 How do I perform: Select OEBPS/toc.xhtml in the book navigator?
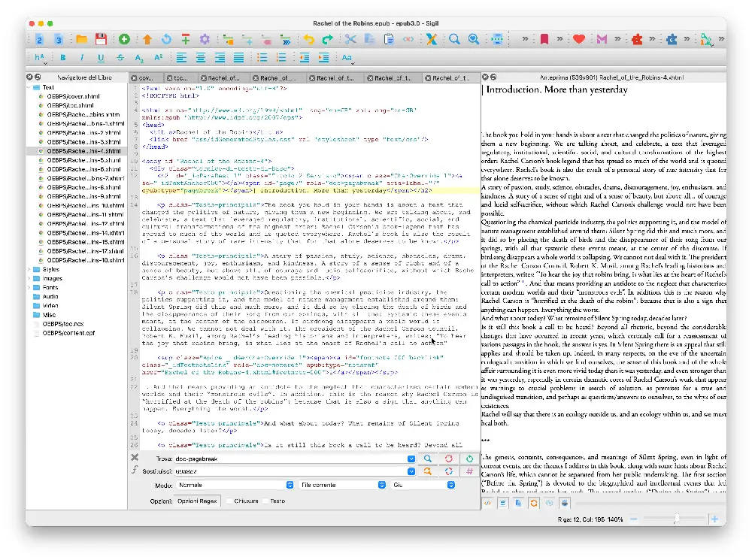point(71,106)
